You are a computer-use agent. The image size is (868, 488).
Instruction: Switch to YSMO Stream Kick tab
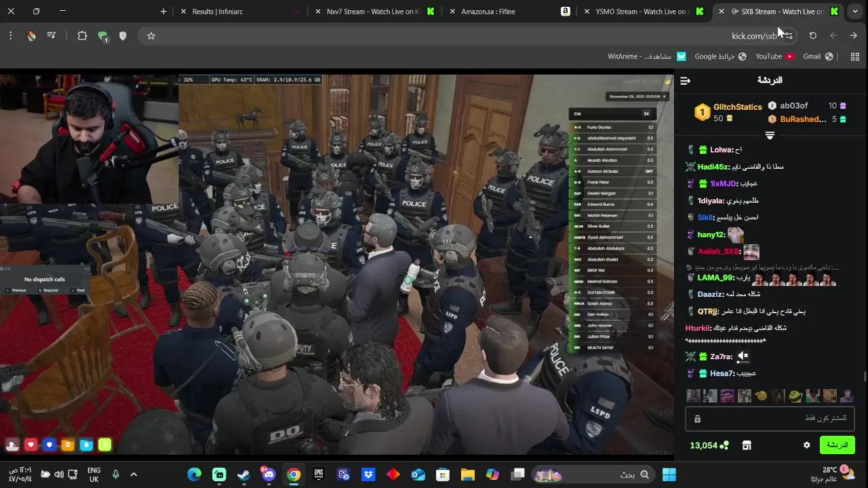644,12
